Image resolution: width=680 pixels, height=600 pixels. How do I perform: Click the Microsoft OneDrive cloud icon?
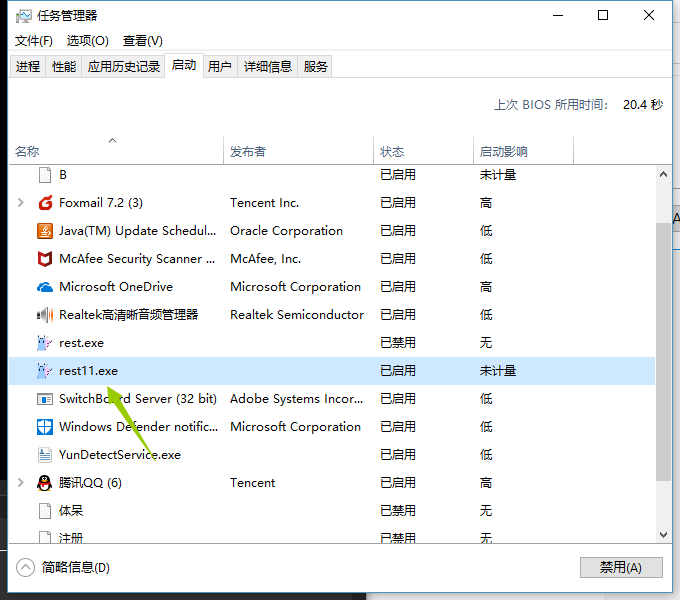coord(45,287)
